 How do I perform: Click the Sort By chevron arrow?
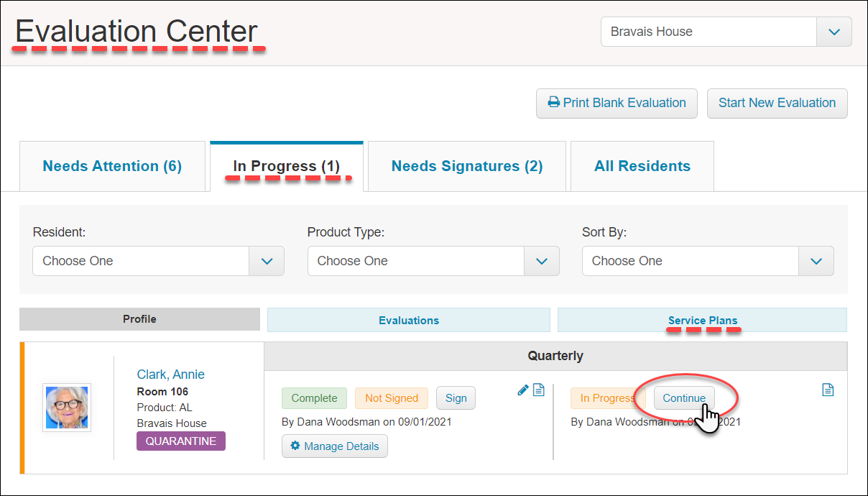tap(816, 261)
